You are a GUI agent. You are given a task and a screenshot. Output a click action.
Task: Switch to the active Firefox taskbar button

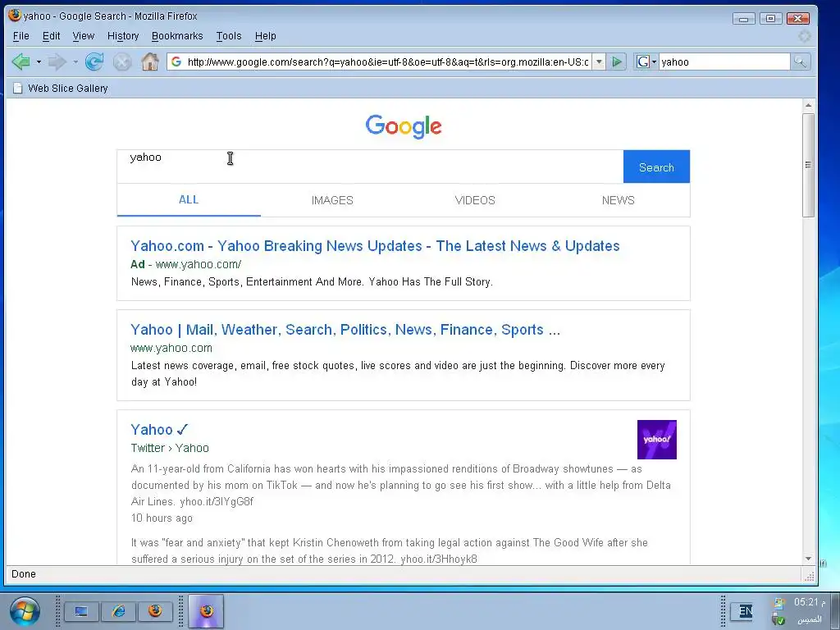(x=206, y=611)
